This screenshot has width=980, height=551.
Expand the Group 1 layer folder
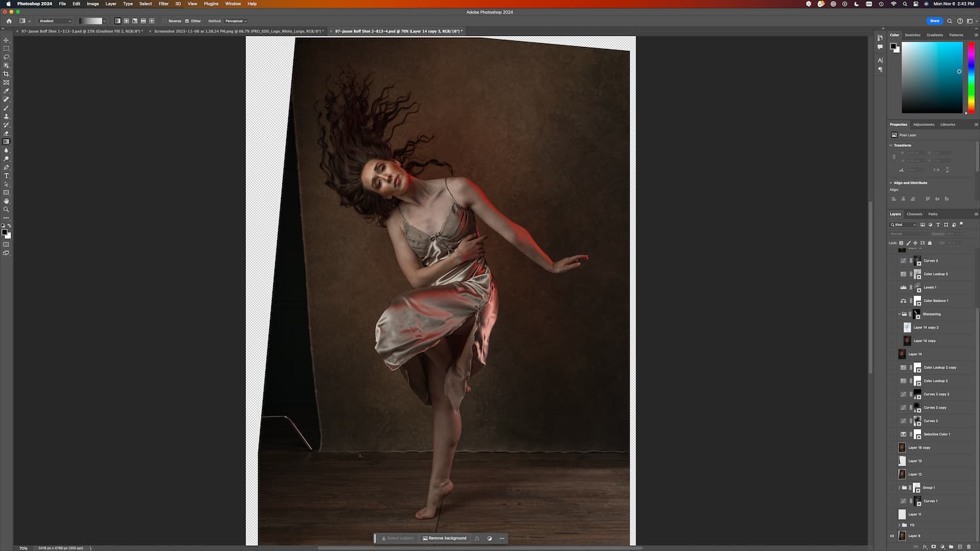coord(899,488)
